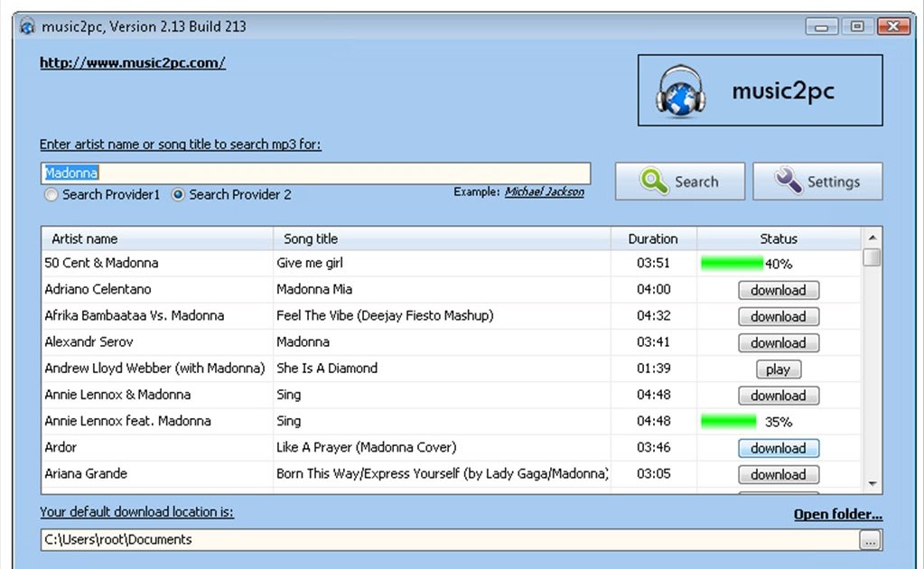Click the results list scrollbar thumb

873,257
